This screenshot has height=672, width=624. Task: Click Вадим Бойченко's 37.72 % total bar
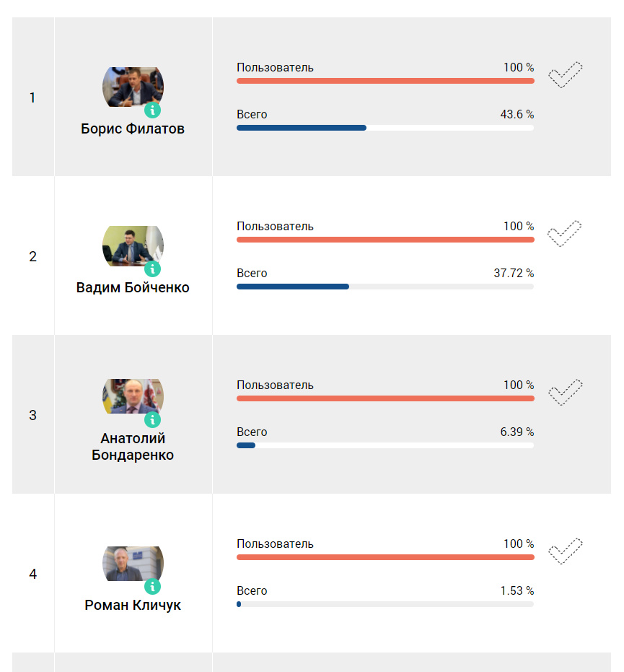click(x=293, y=287)
